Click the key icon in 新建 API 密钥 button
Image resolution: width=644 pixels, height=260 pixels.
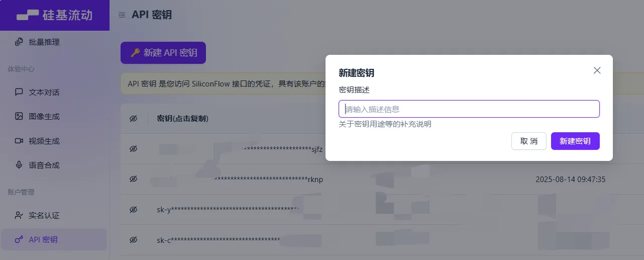[x=135, y=53]
